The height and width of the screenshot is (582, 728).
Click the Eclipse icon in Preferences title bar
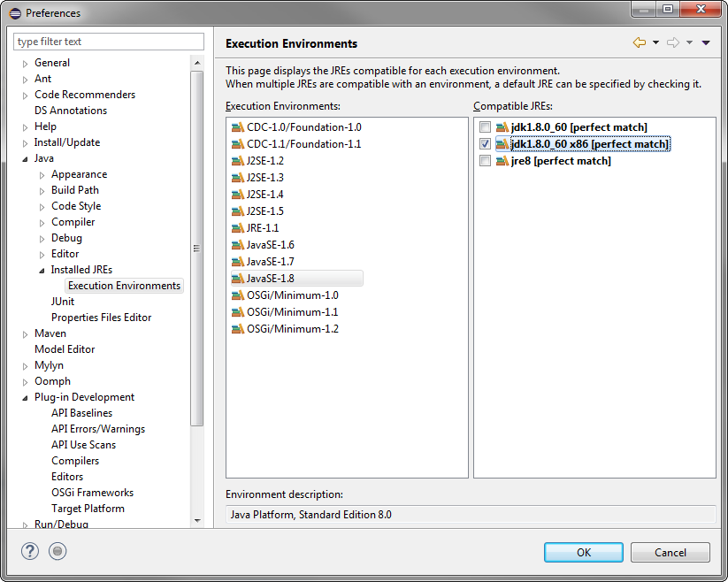[15, 13]
